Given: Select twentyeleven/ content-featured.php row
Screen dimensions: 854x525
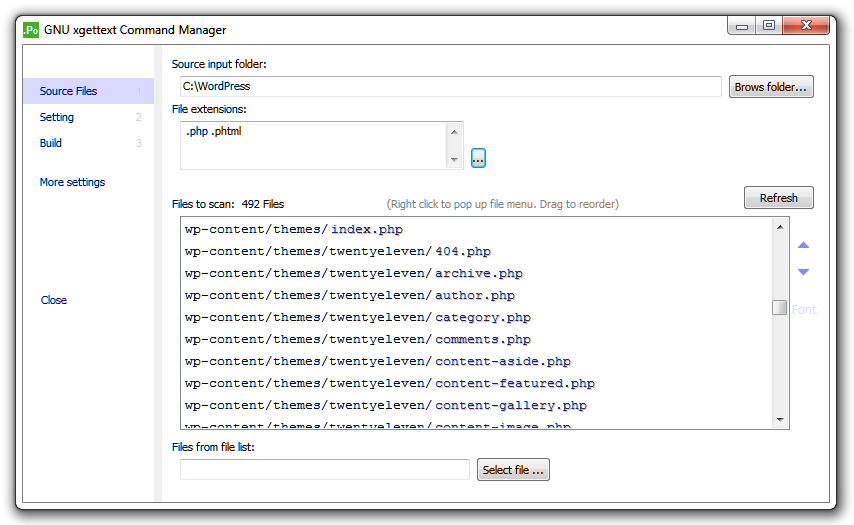Looking at the screenshot, I should point(477,383).
